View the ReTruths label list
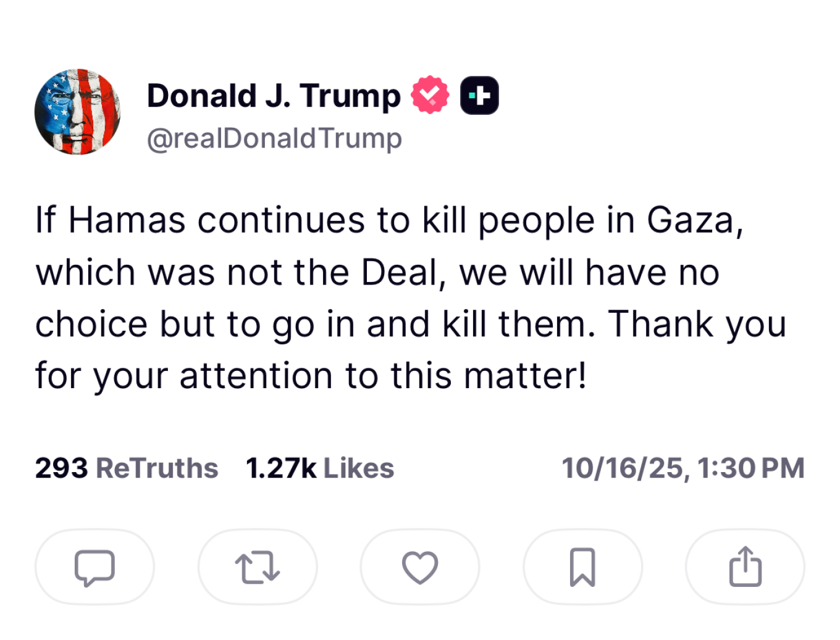Image resolution: width=840 pixels, height=640 pixels. (x=157, y=468)
